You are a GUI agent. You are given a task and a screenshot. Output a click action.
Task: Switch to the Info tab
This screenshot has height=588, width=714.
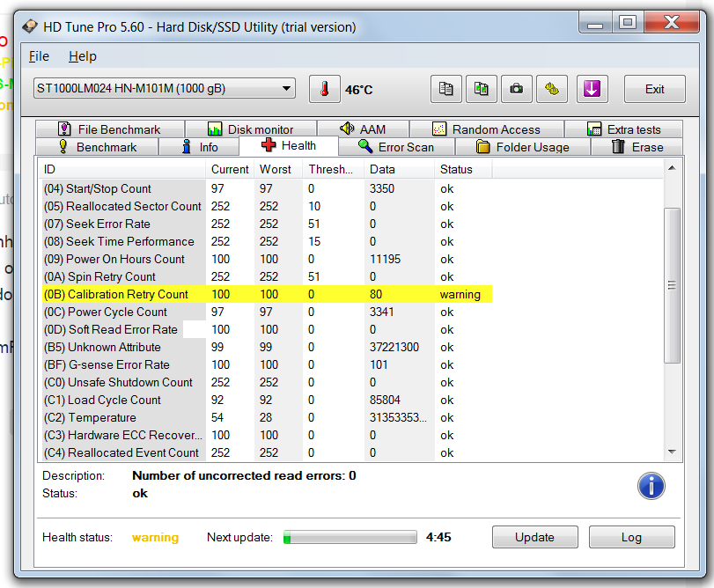tap(199, 147)
